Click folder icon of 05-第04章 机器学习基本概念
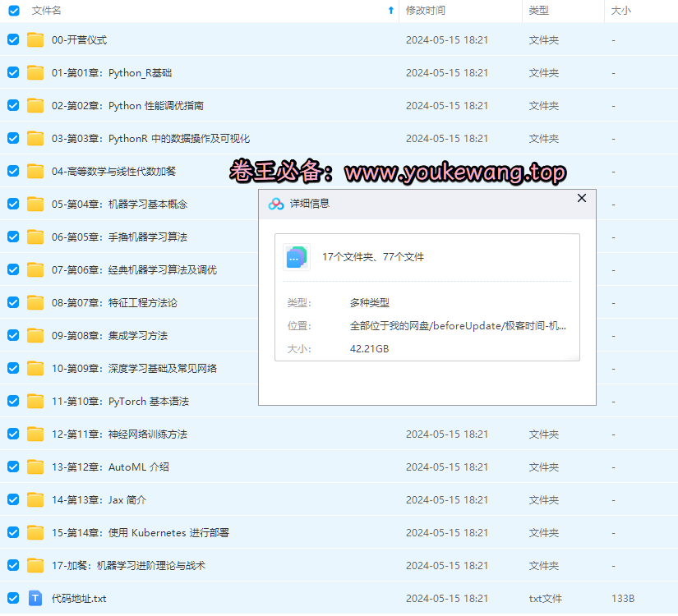 [35, 204]
